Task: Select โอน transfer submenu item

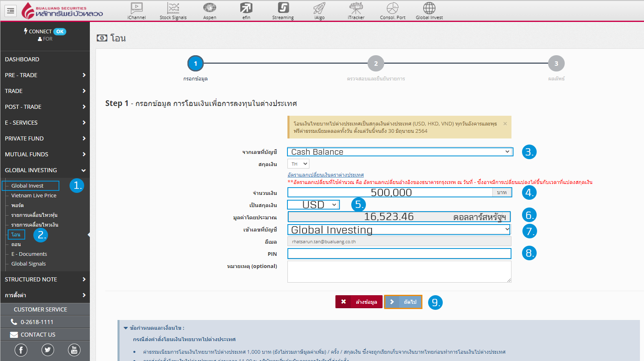Action: pos(16,234)
